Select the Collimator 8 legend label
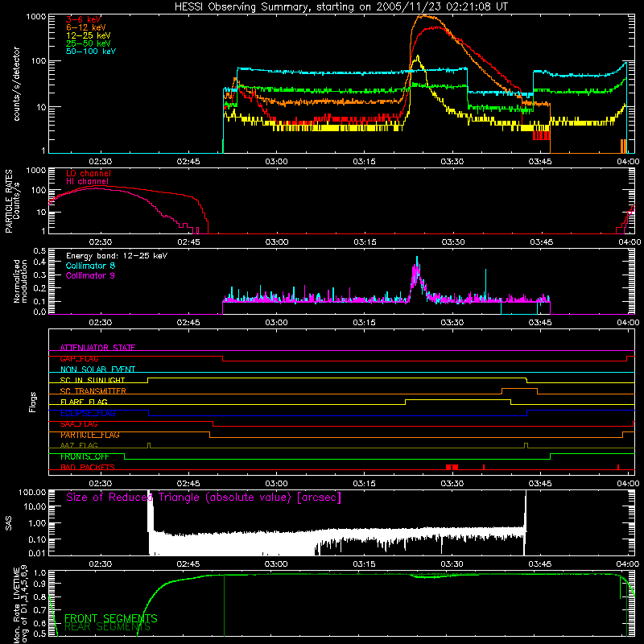The width and height of the screenshot is (644, 644). coord(90,266)
